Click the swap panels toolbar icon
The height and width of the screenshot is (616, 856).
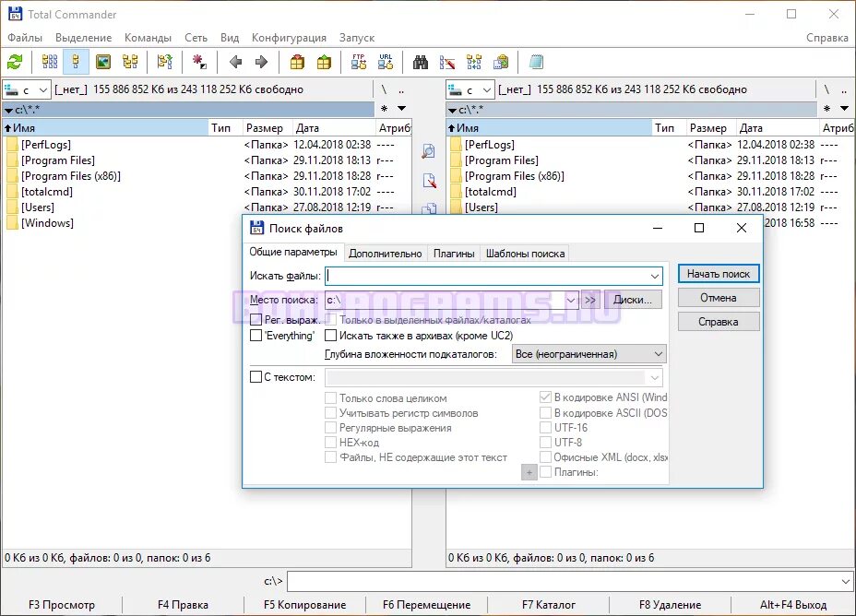(x=164, y=62)
